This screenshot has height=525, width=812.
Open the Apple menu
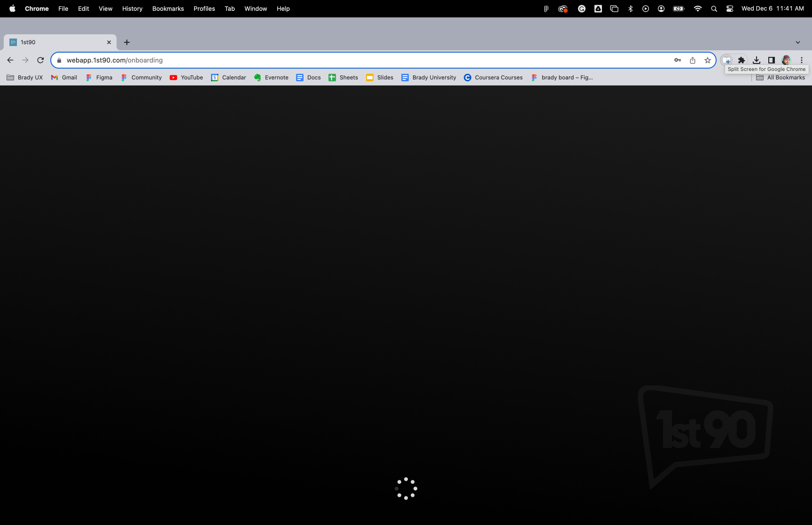pyautogui.click(x=12, y=8)
